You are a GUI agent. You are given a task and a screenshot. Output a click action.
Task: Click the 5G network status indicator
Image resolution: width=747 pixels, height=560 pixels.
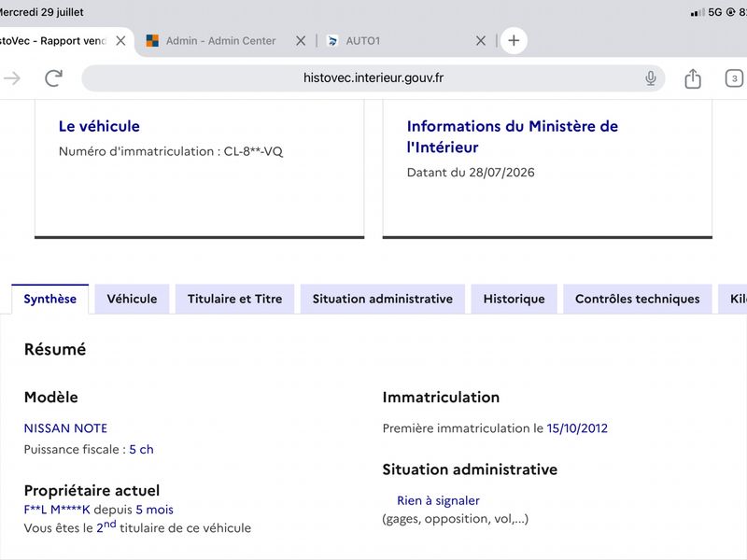click(715, 12)
